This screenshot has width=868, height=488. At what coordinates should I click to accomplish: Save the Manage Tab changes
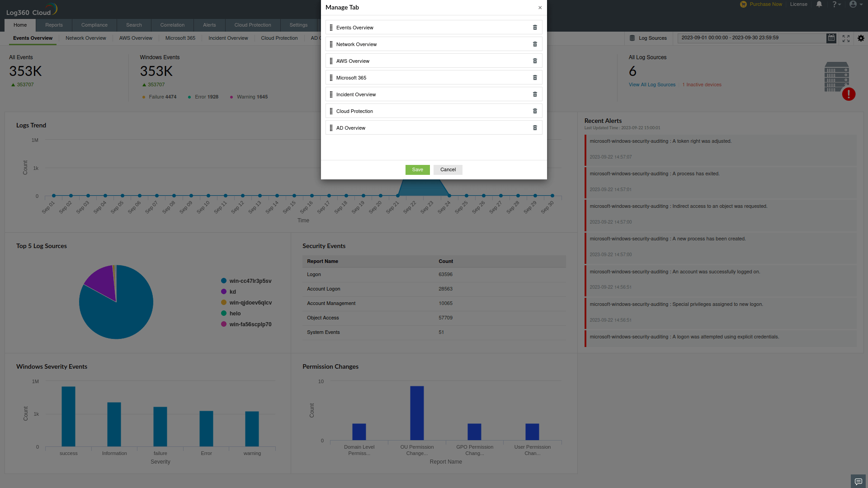click(x=417, y=170)
